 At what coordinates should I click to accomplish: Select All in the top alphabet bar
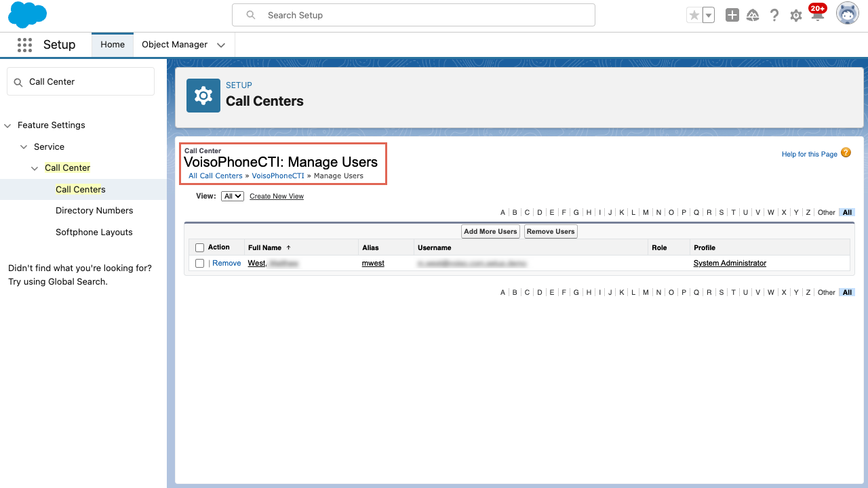[x=847, y=212]
